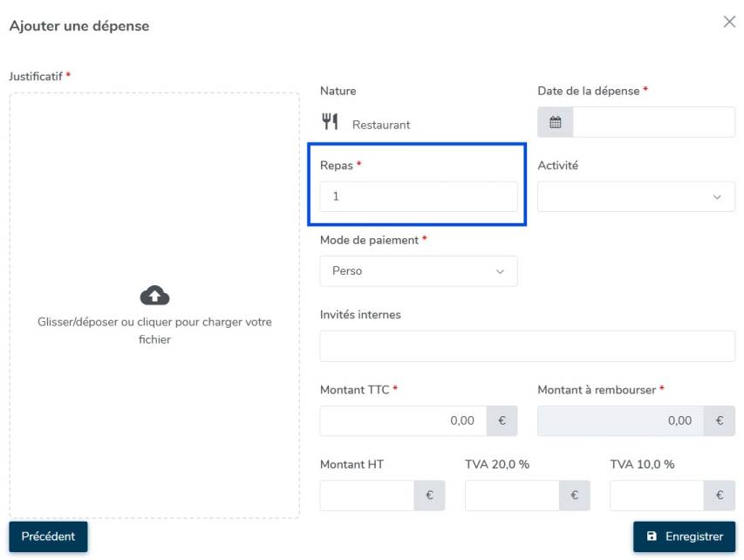Click the euro symbol next to TVA 20,0 %
This screenshot has width=744, height=560.
tap(574, 495)
